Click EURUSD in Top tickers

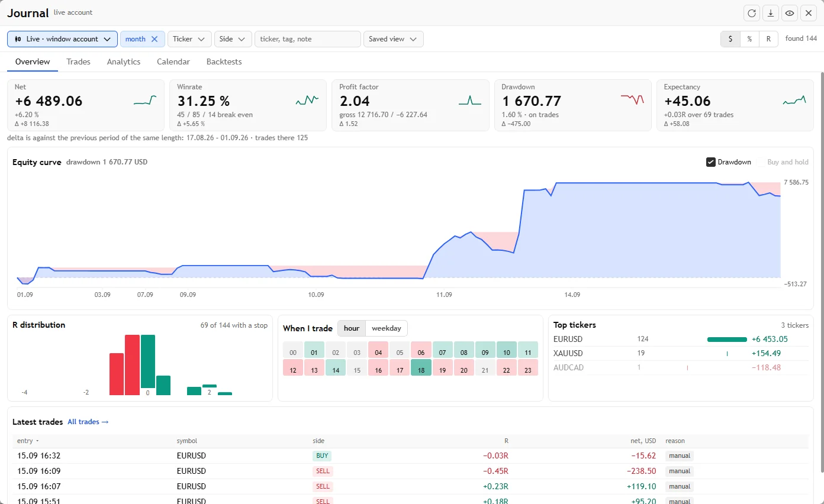tap(568, 339)
